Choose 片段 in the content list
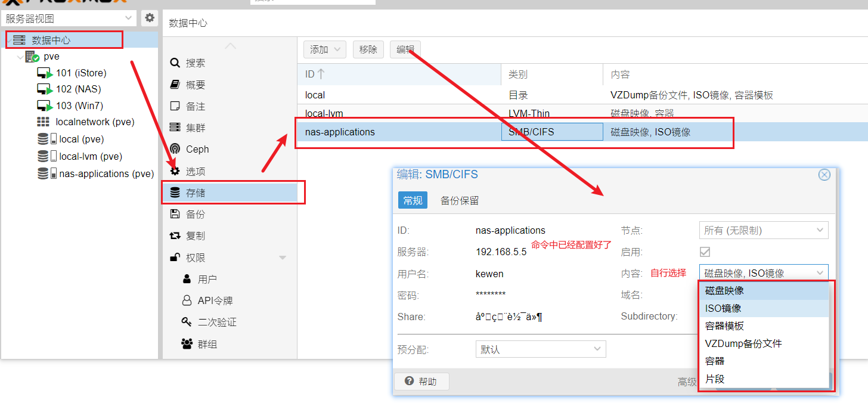 pyautogui.click(x=764, y=379)
